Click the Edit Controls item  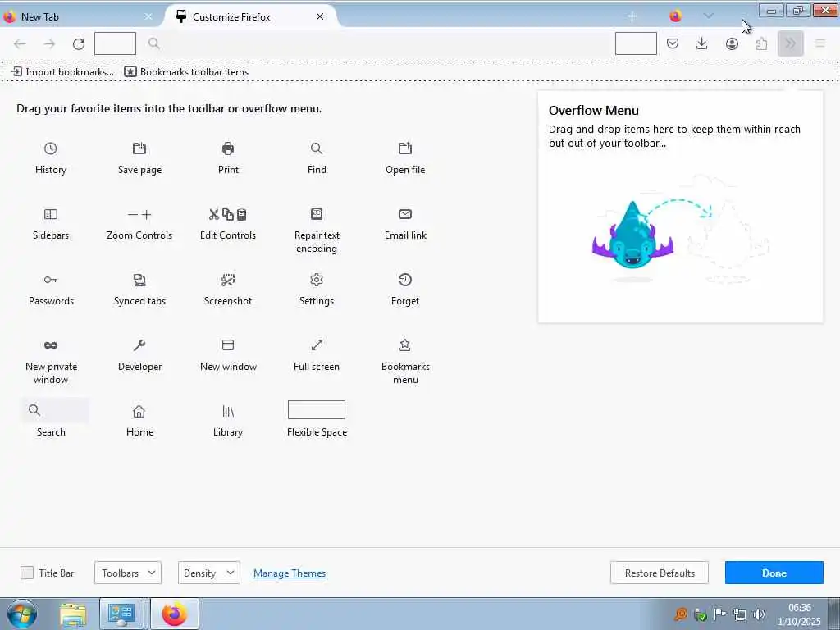coord(228,224)
